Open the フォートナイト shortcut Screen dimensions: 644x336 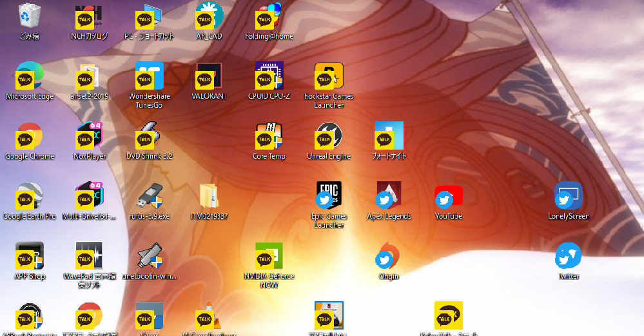(x=389, y=135)
